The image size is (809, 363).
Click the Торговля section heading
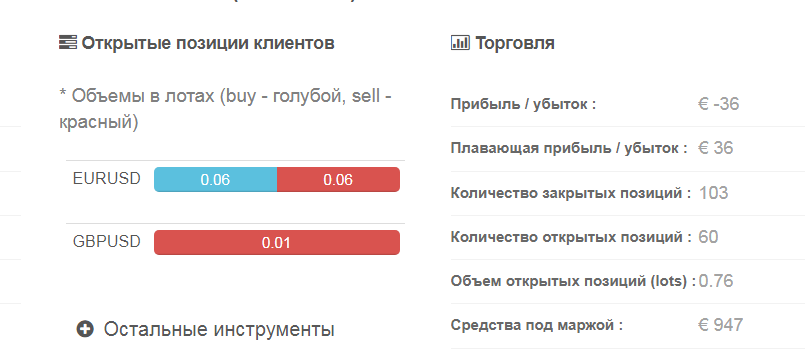[515, 43]
